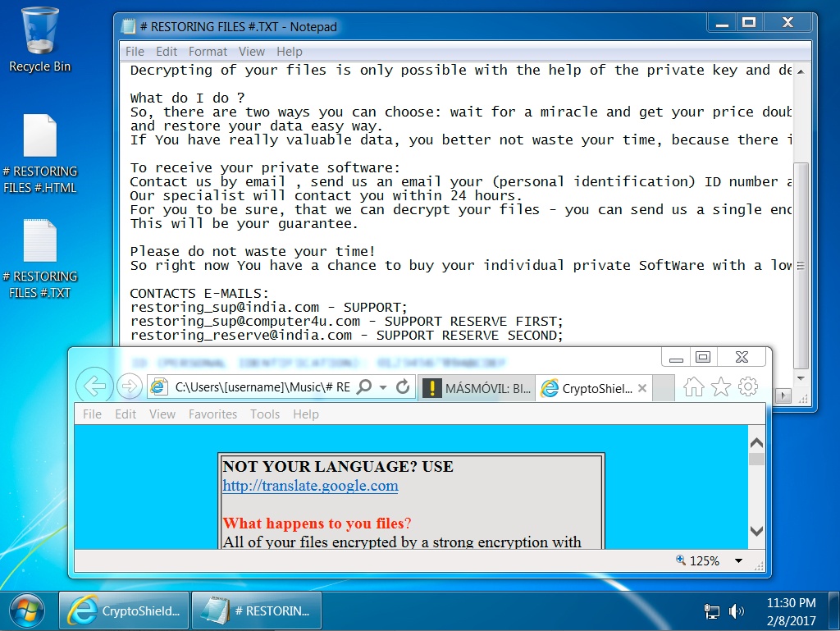The width and height of the screenshot is (840, 631).
Task: Click the red 'What happens to you files?' heading
Action: pos(317,524)
